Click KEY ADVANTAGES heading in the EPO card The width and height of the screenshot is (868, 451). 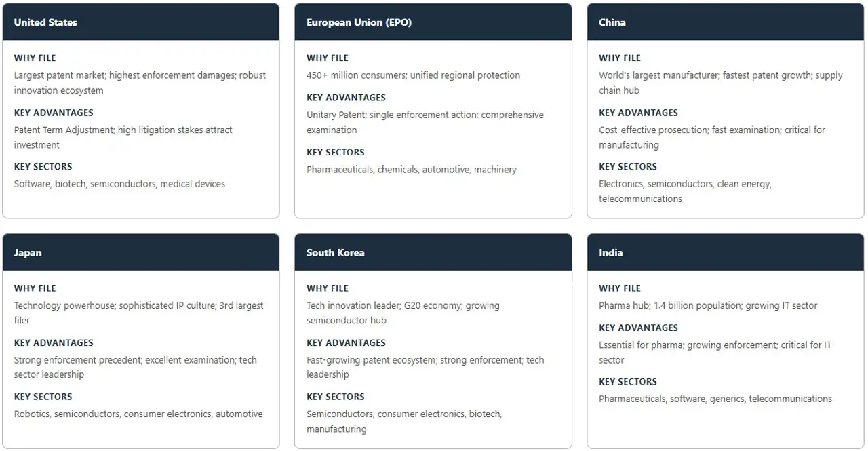(x=346, y=98)
